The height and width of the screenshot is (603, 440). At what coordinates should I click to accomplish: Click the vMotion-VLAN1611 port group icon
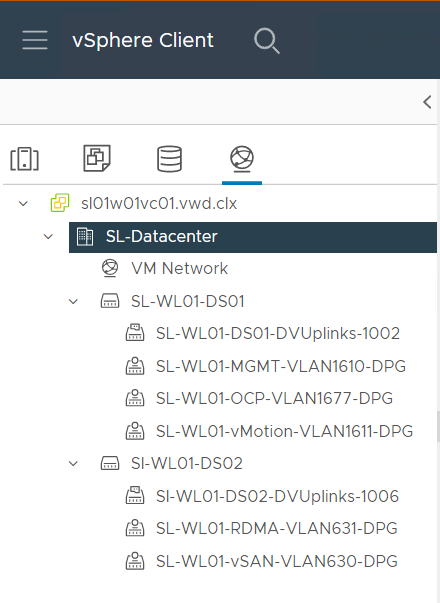[135, 431]
